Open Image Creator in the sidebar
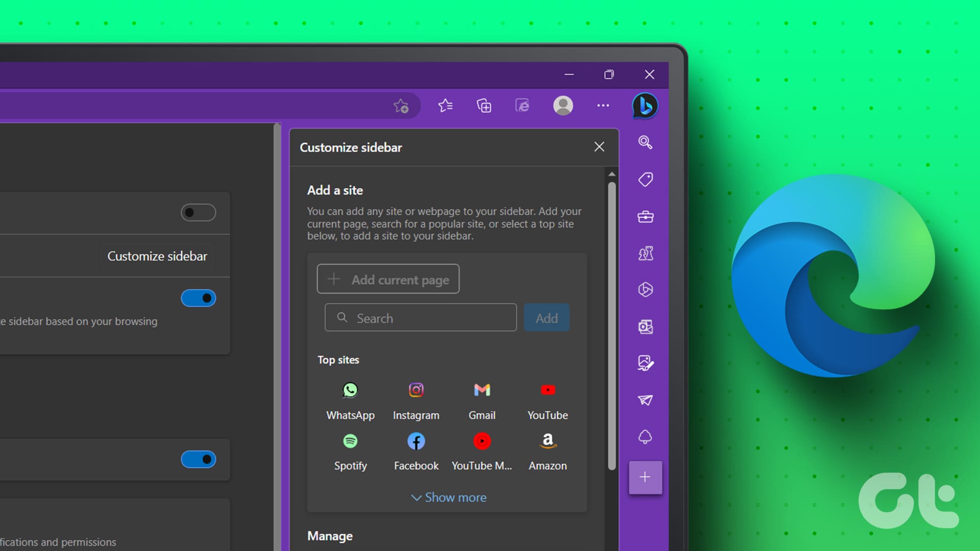 coord(645,363)
